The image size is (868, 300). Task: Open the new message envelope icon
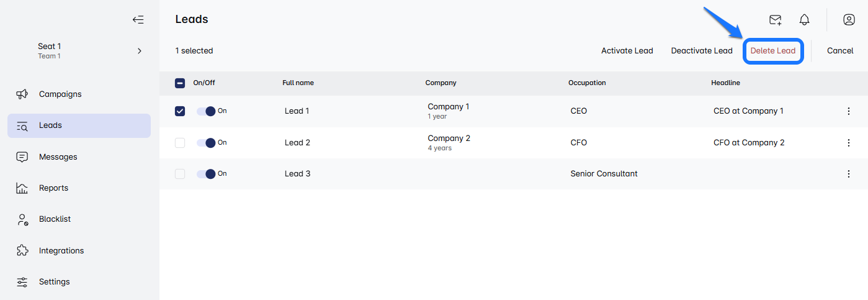pyautogui.click(x=775, y=20)
